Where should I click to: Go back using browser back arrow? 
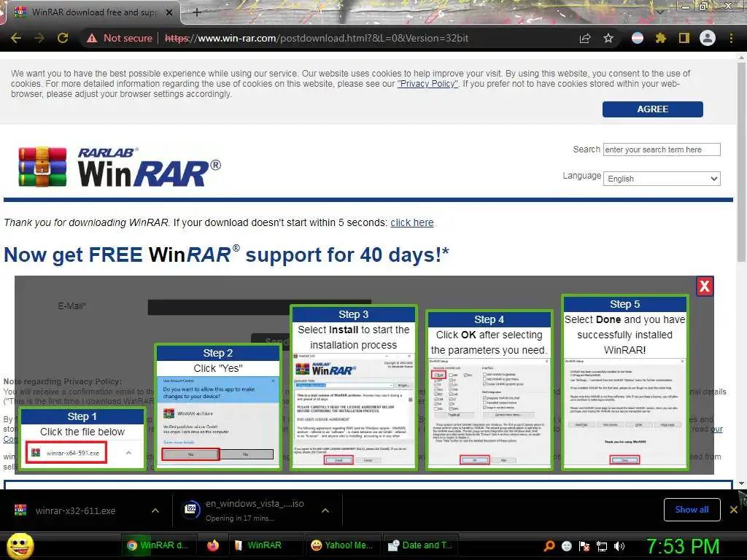(x=16, y=38)
